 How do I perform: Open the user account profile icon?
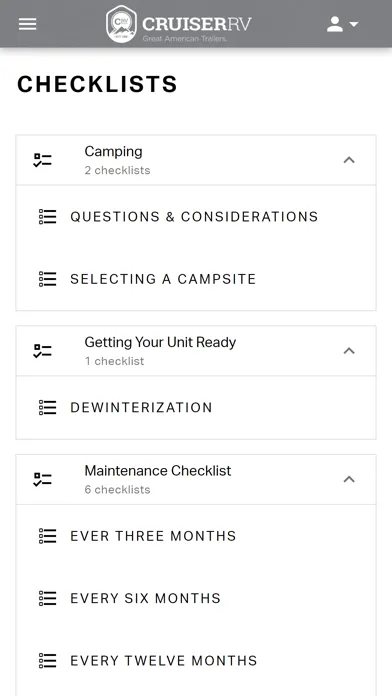[335, 24]
